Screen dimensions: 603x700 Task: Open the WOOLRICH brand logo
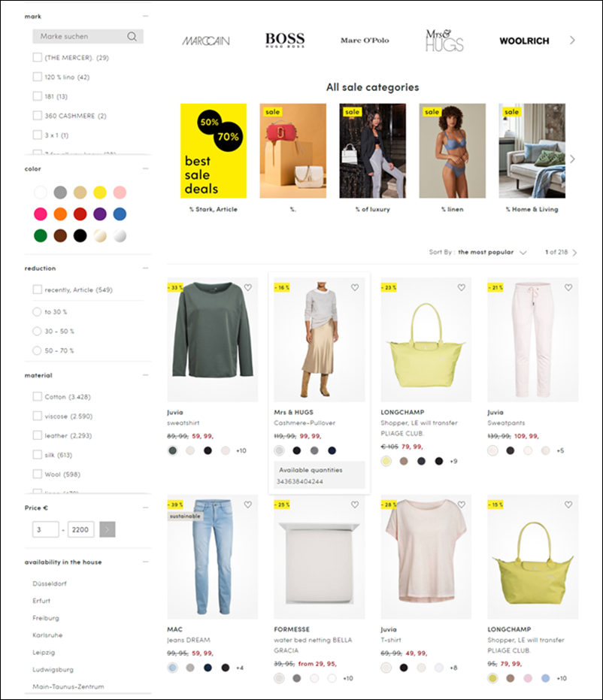[x=525, y=41]
